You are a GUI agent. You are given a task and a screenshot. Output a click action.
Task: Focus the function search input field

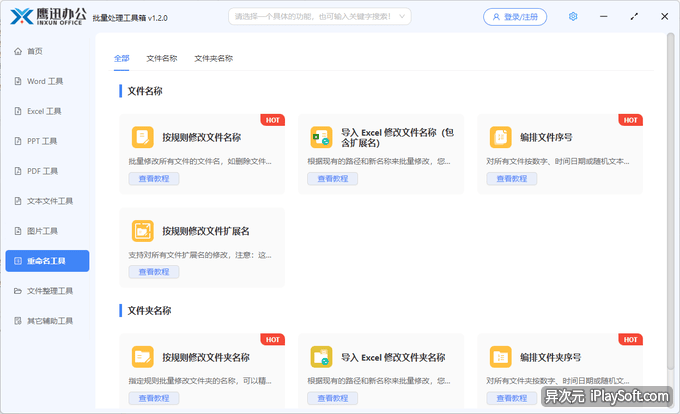click(320, 16)
